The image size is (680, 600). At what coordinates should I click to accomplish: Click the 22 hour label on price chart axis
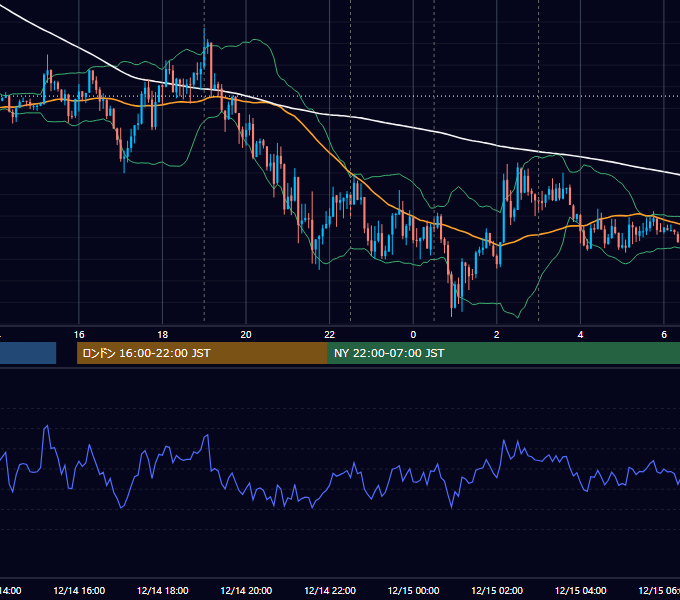[330, 335]
